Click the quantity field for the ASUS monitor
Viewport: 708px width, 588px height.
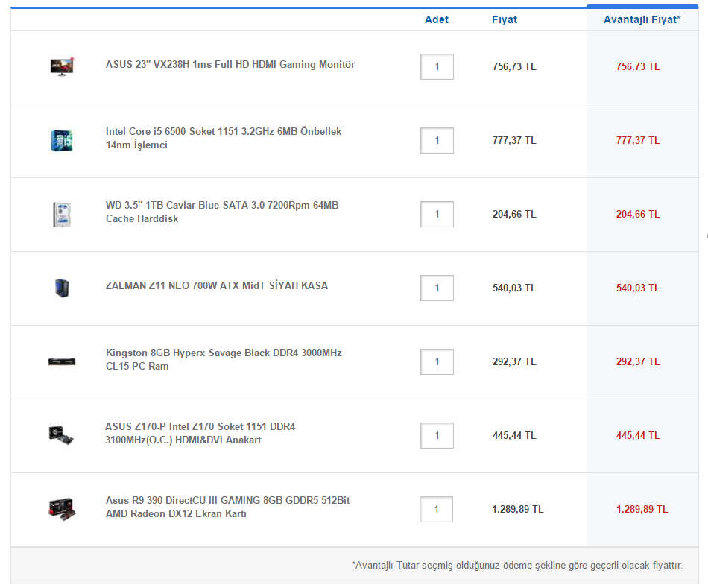click(x=437, y=66)
